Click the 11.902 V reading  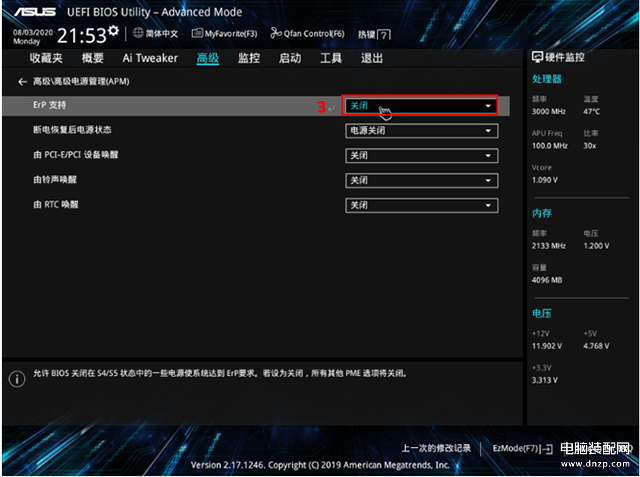coord(547,346)
